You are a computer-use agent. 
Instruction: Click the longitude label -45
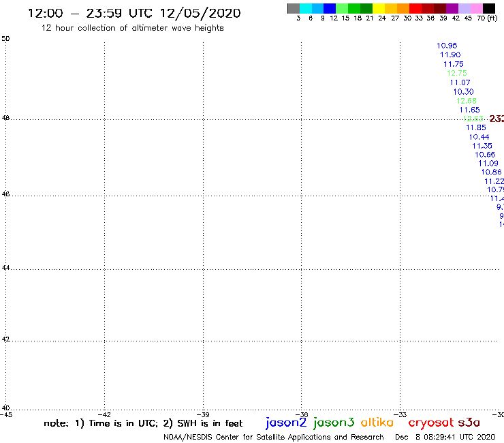click(x=6, y=414)
